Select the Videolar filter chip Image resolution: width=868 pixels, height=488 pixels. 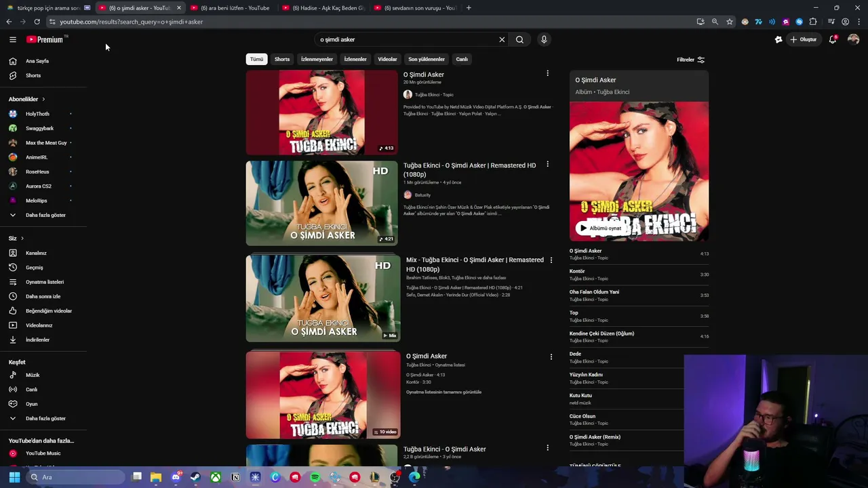(x=387, y=59)
